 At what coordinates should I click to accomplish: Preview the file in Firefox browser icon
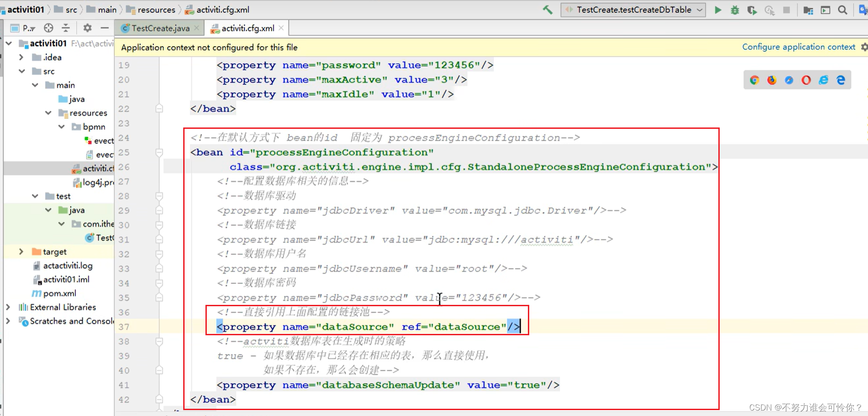point(771,79)
